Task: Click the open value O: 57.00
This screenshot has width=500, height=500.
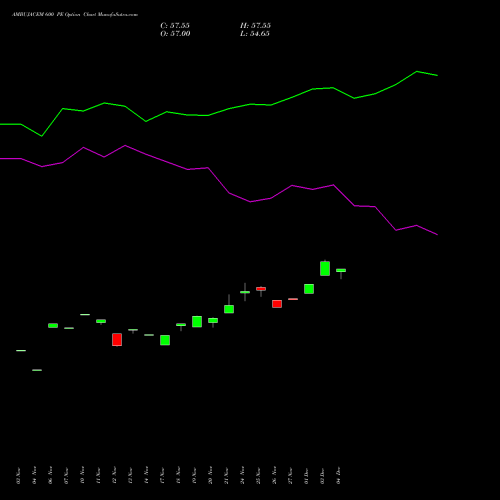Action: pyautogui.click(x=175, y=34)
